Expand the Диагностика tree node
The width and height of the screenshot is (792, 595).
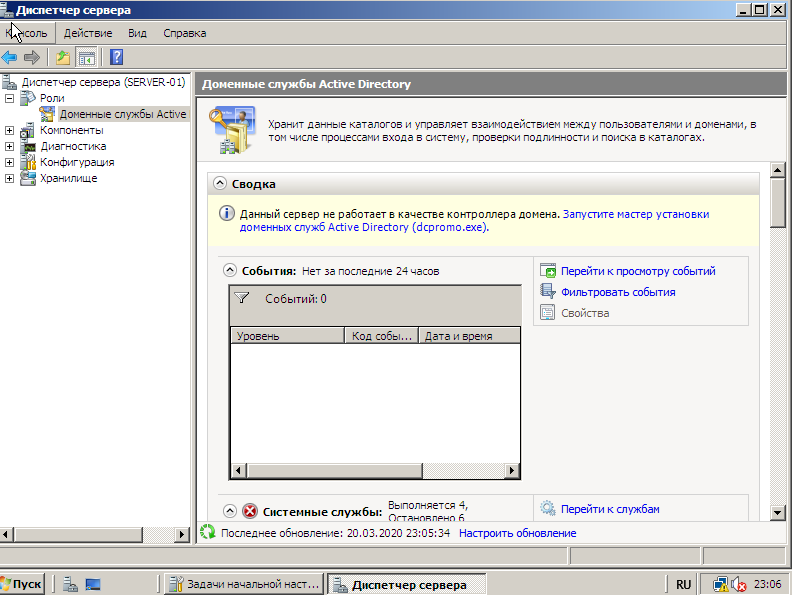[x=9, y=146]
